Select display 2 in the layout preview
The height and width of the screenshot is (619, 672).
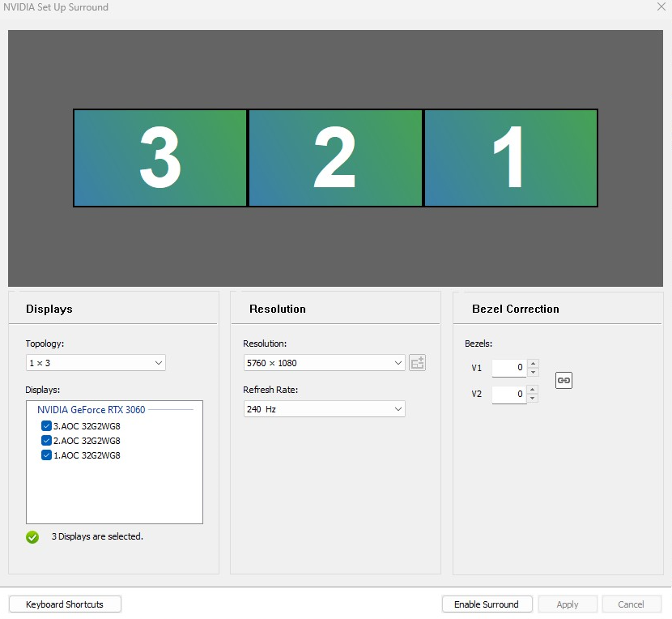click(335, 158)
